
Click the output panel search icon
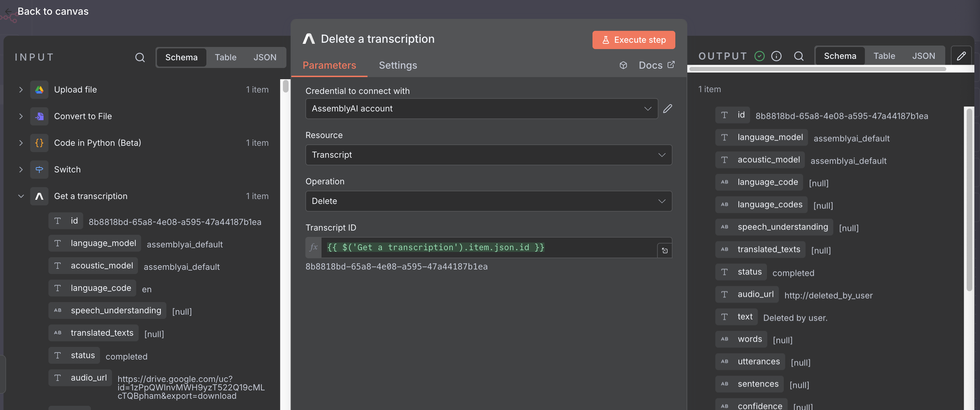(x=799, y=56)
